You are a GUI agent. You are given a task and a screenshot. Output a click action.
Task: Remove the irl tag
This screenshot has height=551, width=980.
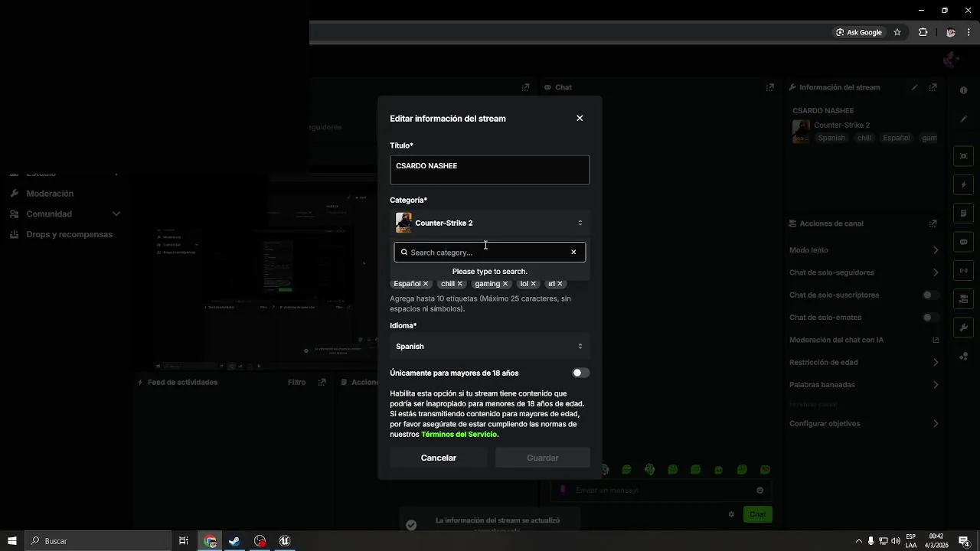click(x=560, y=284)
